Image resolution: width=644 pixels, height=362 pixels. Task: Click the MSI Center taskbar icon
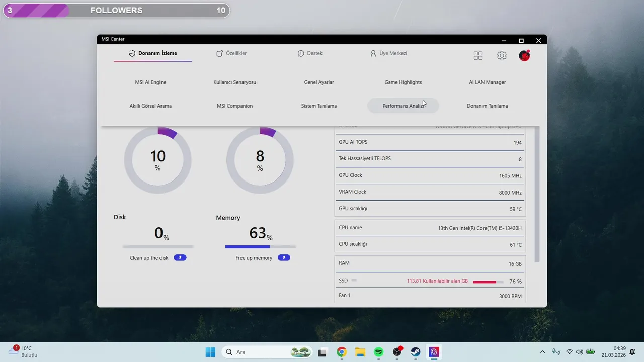tap(434, 352)
